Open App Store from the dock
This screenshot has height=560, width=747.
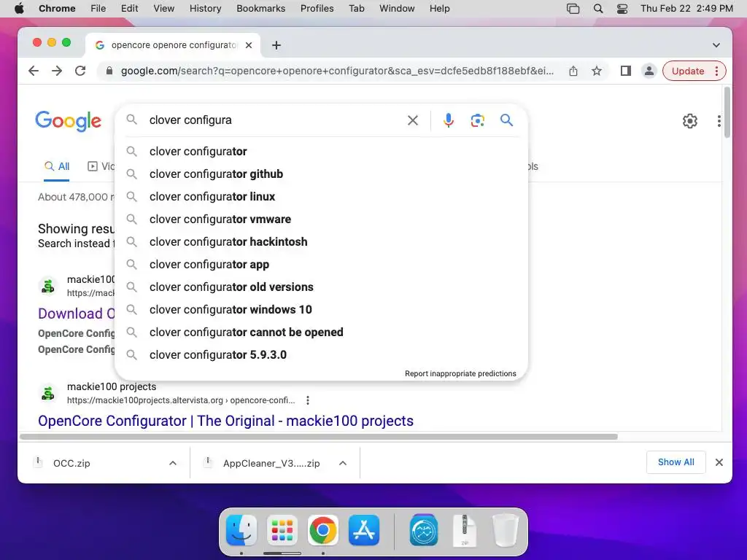click(x=364, y=530)
